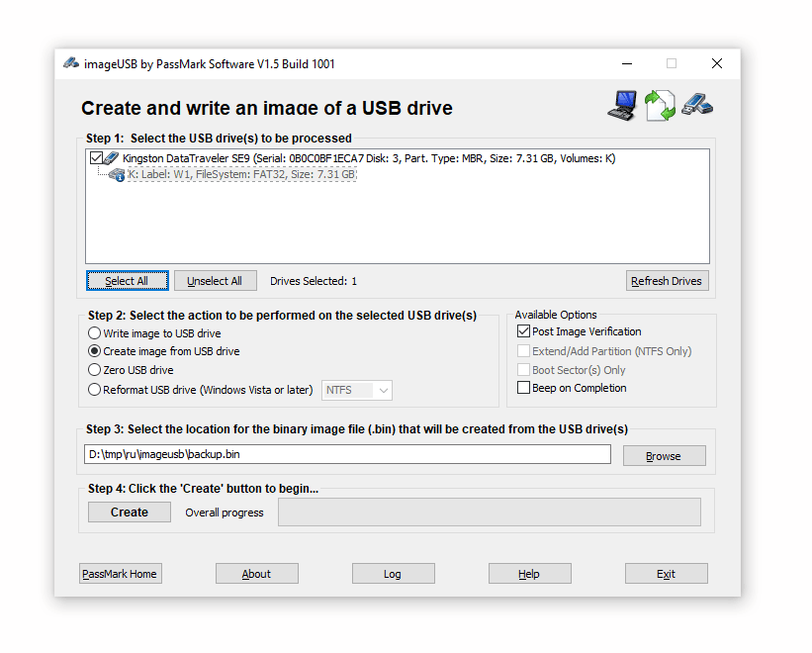Start imaging with the Create button
Screen dimensions: 812x653
pyautogui.click(x=130, y=513)
